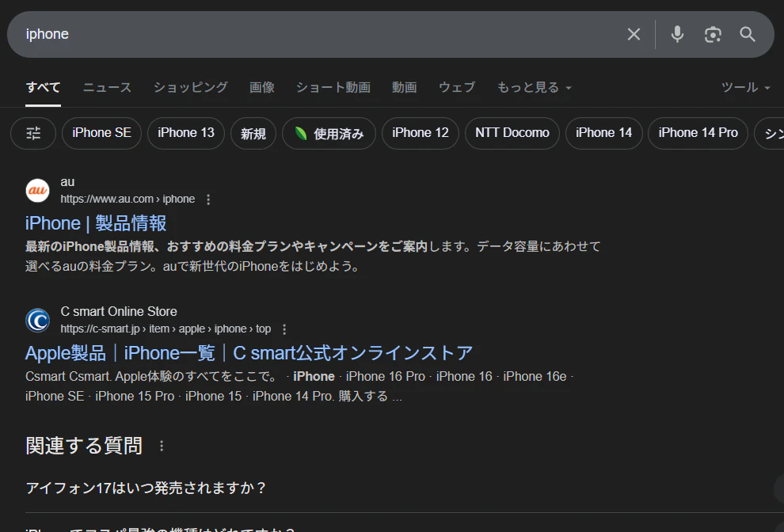
Task: Open the ツール dropdown
Action: (745, 87)
